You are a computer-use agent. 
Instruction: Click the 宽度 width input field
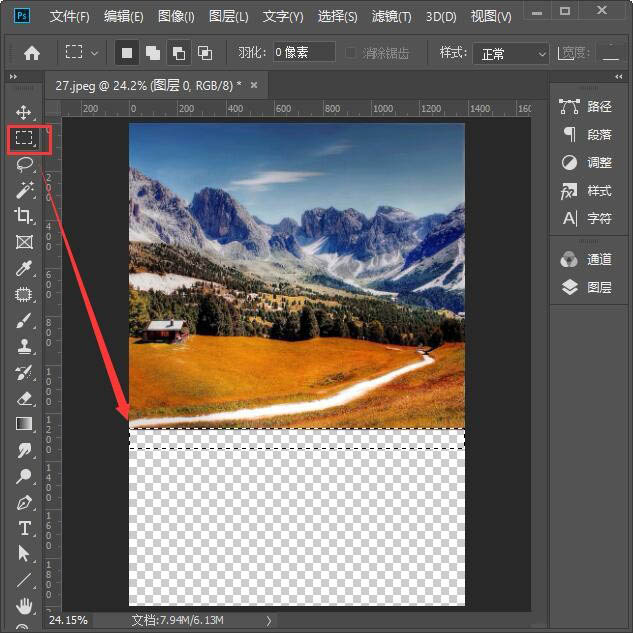(x=610, y=53)
